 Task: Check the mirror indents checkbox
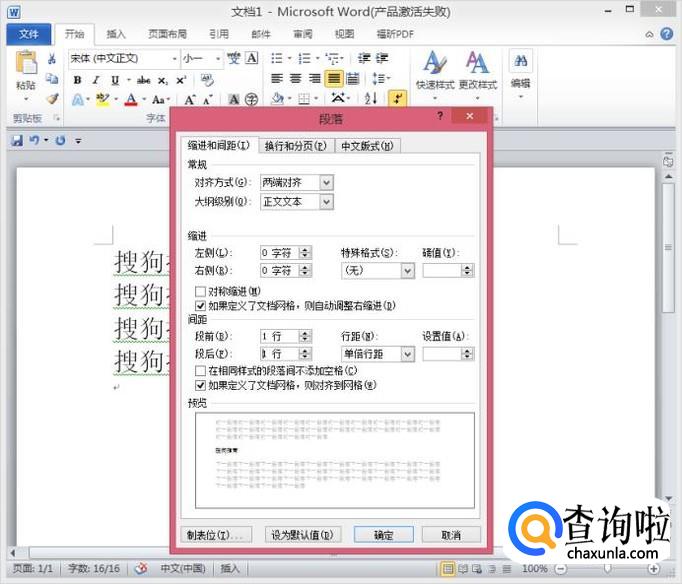(200, 291)
